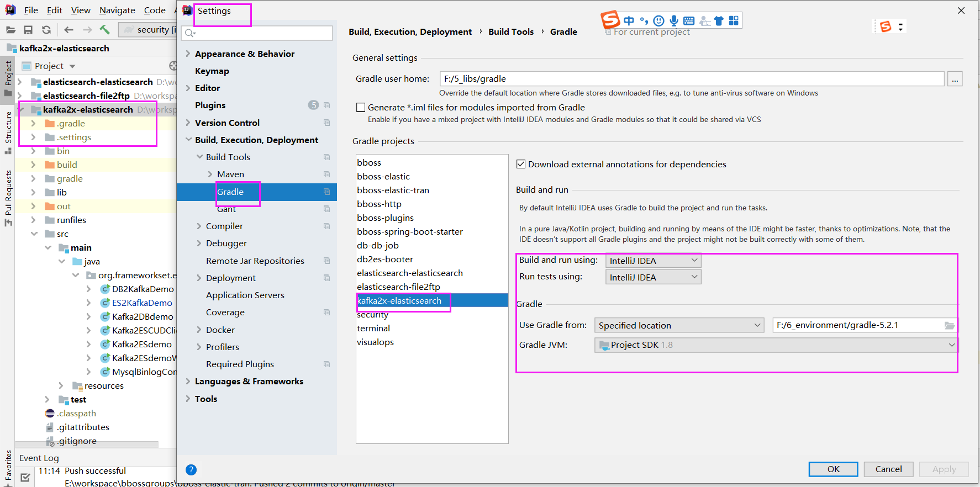
Task: Expand Maven settings node
Action: (210, 174)
